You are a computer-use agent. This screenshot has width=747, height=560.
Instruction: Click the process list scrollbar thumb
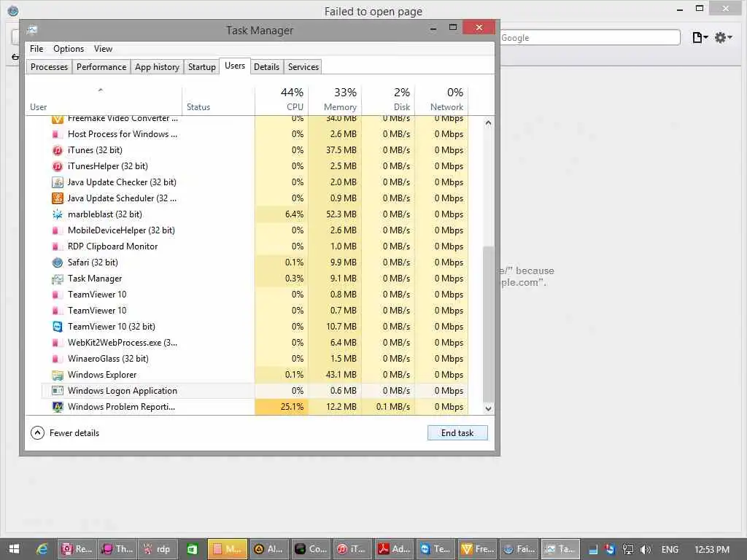click(x=488, y=324)
